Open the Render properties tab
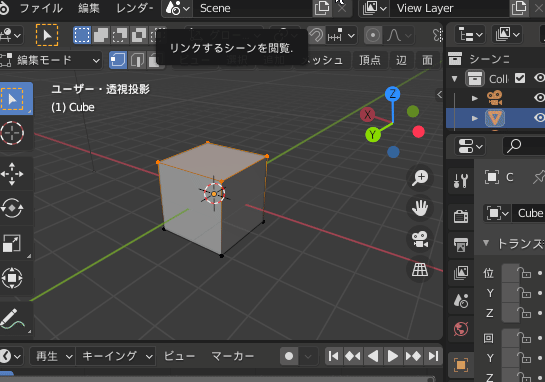 (x=461, y=217)
